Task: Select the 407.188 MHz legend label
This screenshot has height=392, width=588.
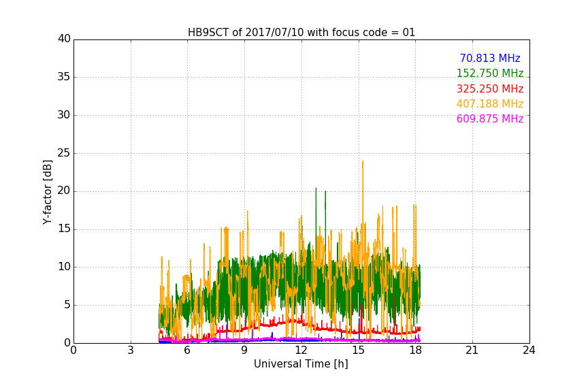Action: (490, 103)
